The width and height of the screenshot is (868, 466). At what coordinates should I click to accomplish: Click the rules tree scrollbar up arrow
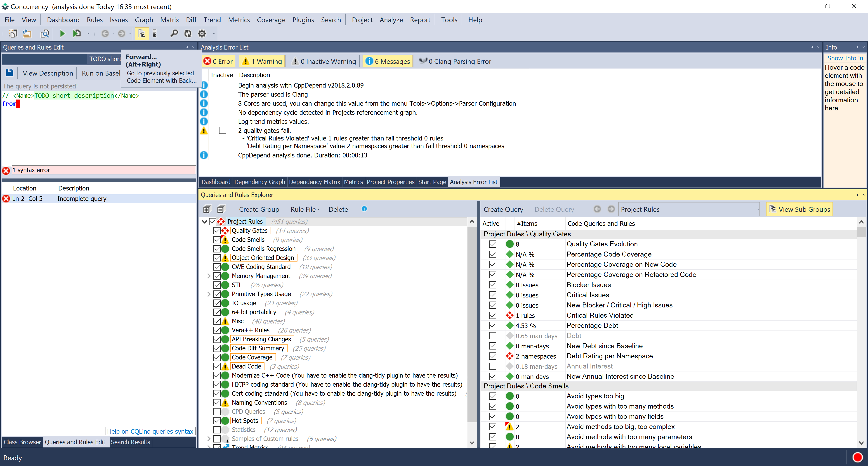(x=472, y=221)
